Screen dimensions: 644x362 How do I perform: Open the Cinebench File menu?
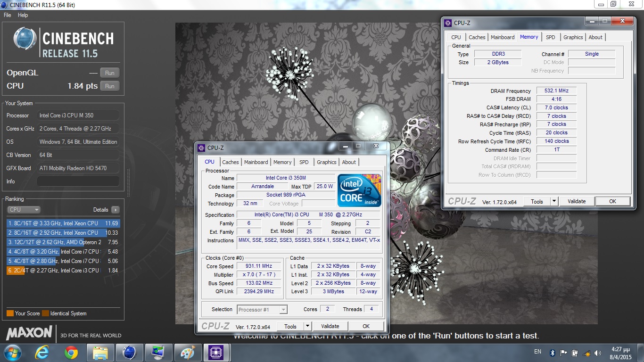8,15
